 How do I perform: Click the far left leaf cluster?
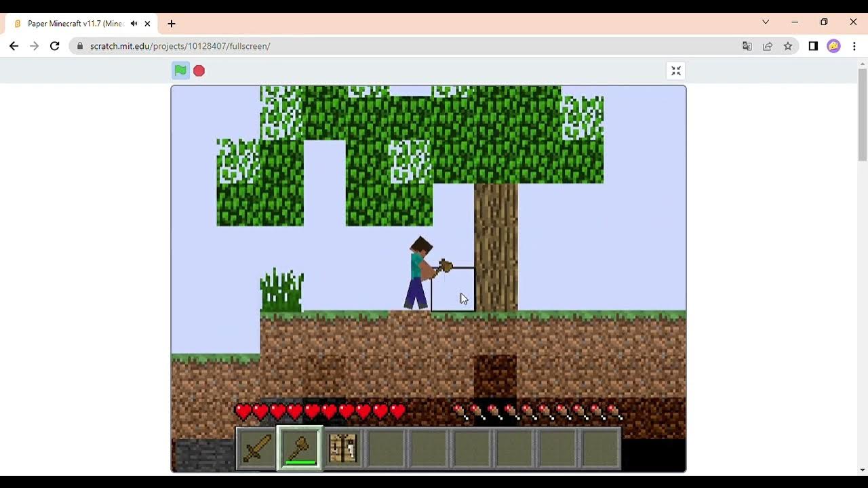pos(260,182)
